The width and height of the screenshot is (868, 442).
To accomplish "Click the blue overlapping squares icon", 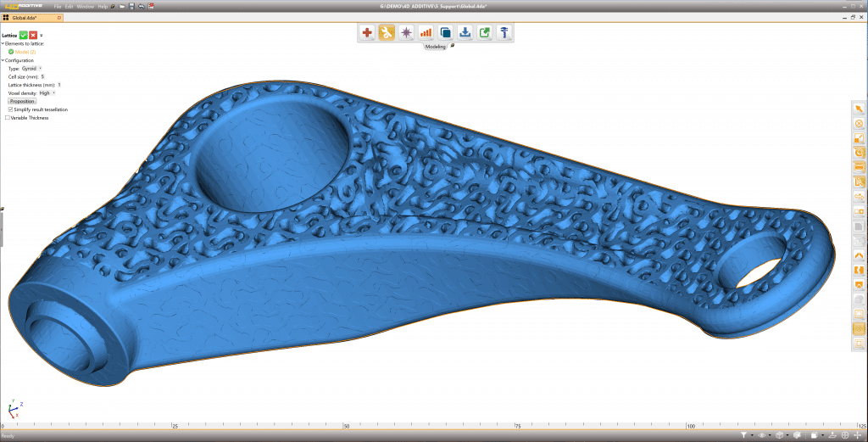I will [445, 33].
